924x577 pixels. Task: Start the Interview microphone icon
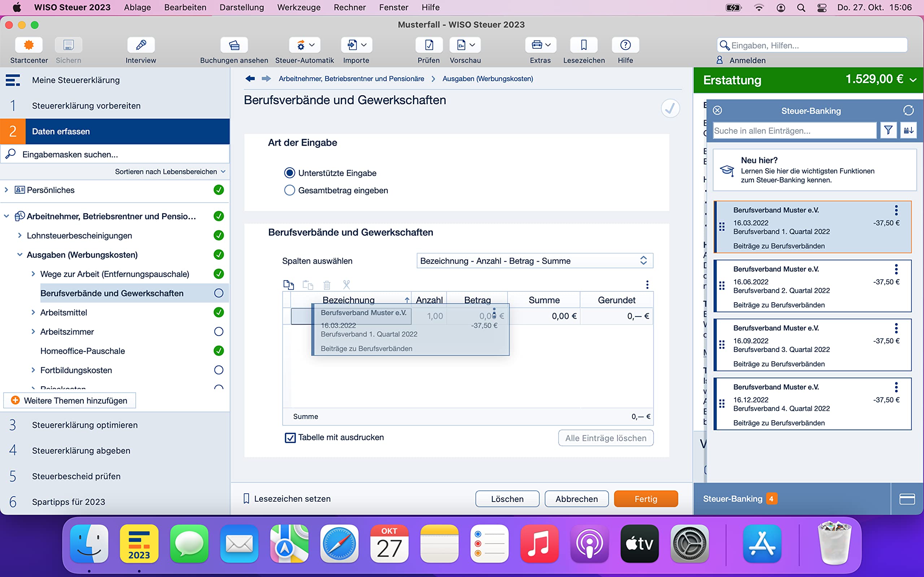point(141,45)
